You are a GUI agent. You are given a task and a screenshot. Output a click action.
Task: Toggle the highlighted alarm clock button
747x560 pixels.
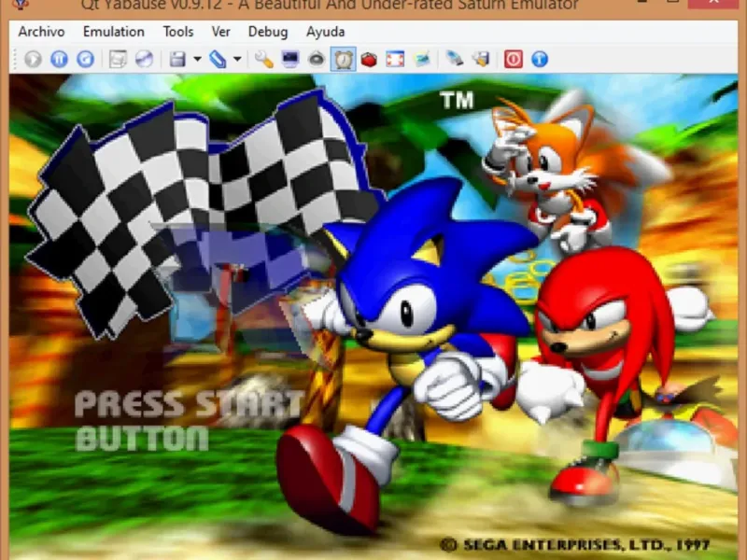pyautogui.click(x=343, y=59)
